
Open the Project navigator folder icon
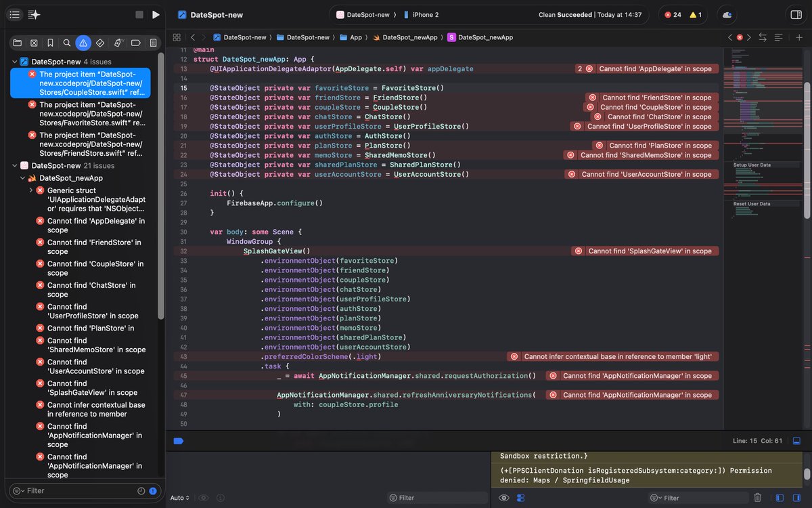[x=17, y=43]
